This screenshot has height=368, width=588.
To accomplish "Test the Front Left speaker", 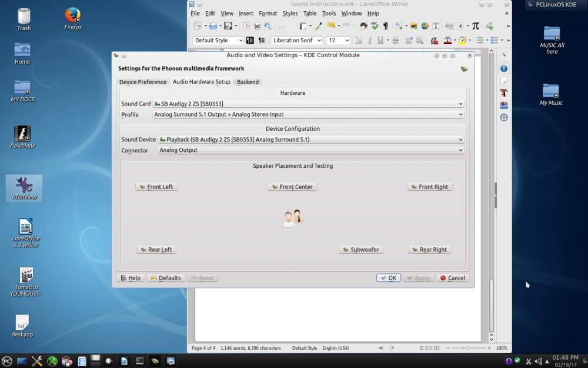I will point(156,187).
